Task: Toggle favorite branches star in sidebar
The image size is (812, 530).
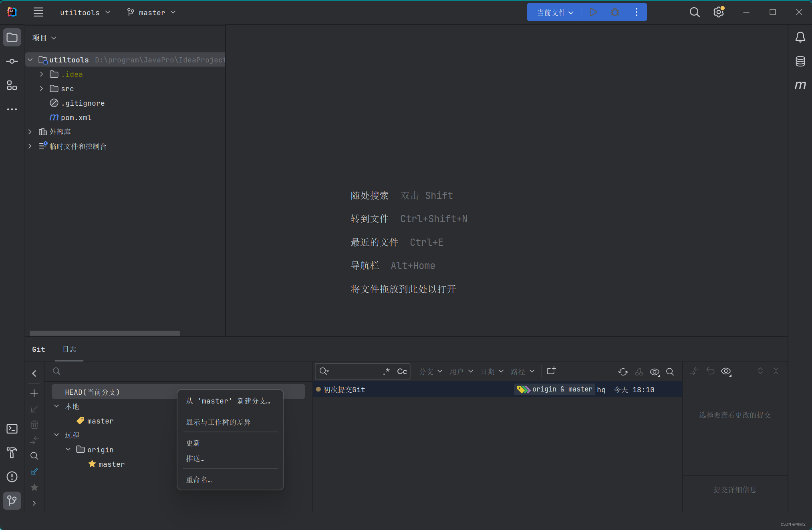Action: 34,487
